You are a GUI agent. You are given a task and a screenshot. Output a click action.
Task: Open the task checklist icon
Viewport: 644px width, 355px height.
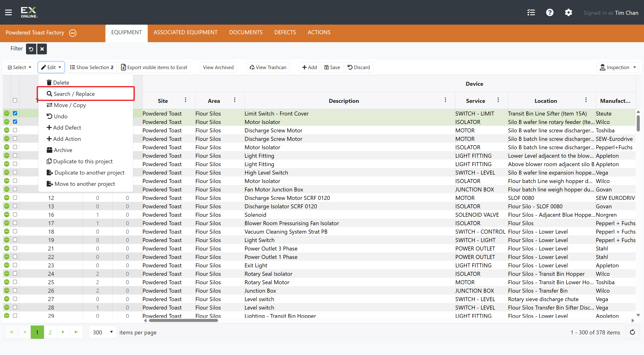tap(531, 12)
